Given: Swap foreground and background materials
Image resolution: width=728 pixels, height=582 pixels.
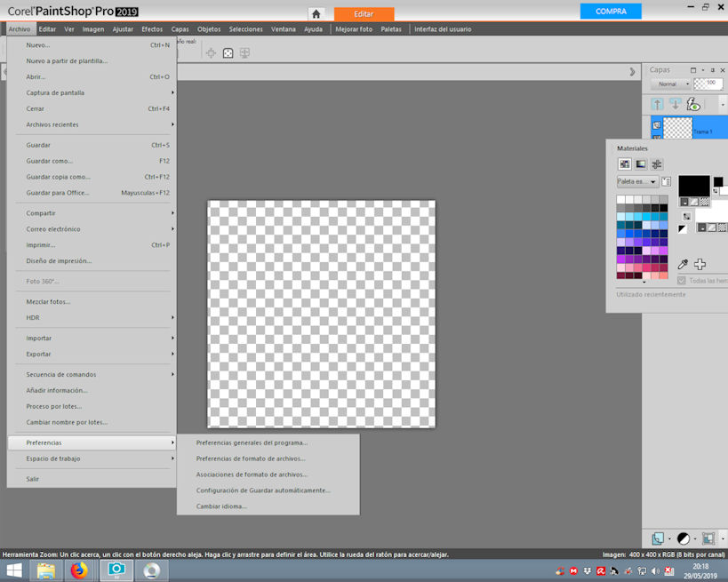Looking at the screenshot, I should tap(686, 216).
